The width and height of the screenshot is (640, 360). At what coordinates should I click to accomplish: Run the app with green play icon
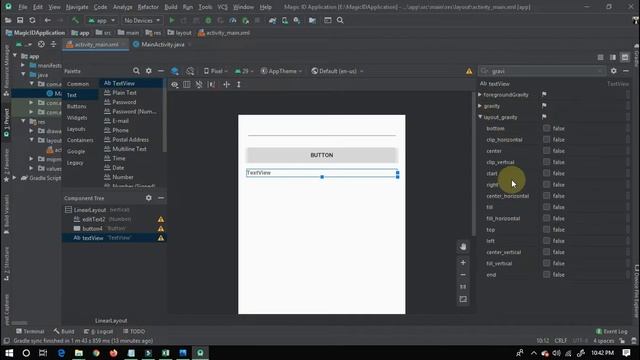(172, 20)
